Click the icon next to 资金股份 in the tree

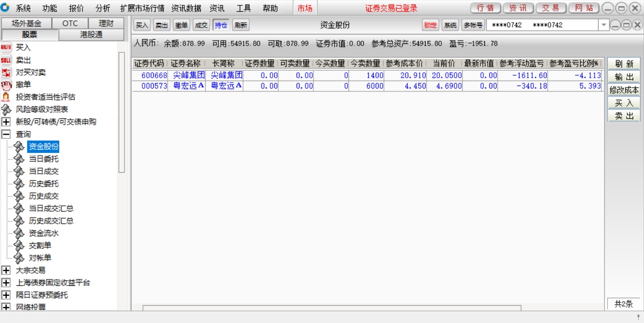click(19, 146)
